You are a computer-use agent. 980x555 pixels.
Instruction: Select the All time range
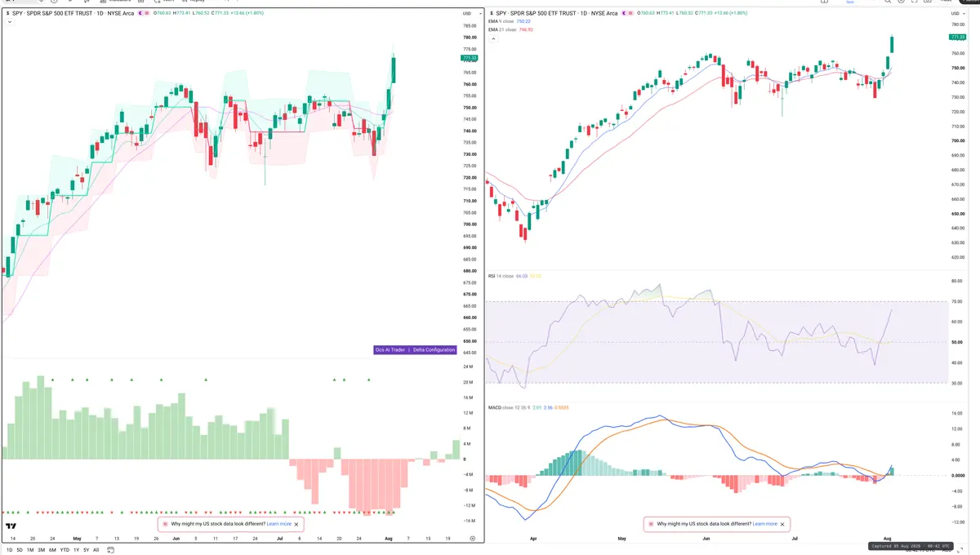pos(96,550)
